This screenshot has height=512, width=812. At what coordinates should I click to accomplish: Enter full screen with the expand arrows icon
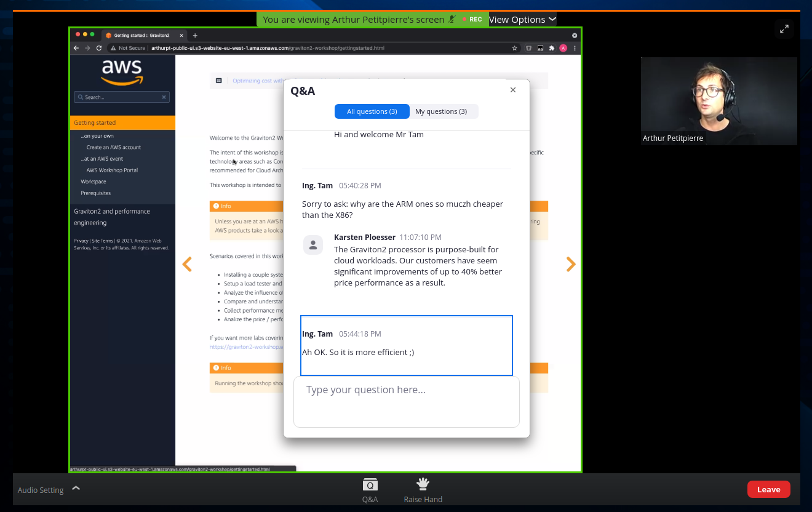coord(784,29)
